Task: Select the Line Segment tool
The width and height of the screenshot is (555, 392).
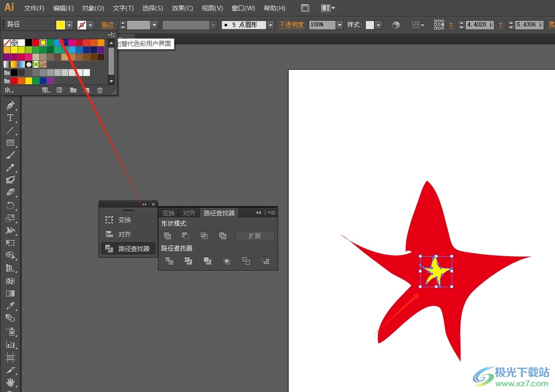Action: [10, 130]
